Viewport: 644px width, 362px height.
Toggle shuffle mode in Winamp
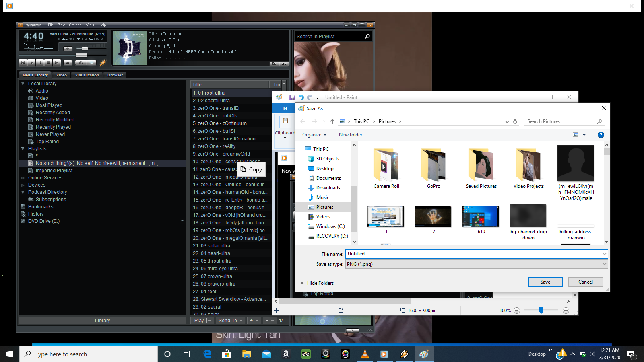(x=81, y=62)
